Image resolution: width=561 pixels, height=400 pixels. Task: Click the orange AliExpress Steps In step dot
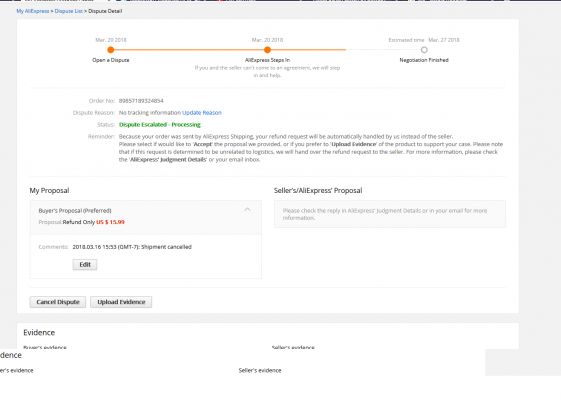point(267,50)
